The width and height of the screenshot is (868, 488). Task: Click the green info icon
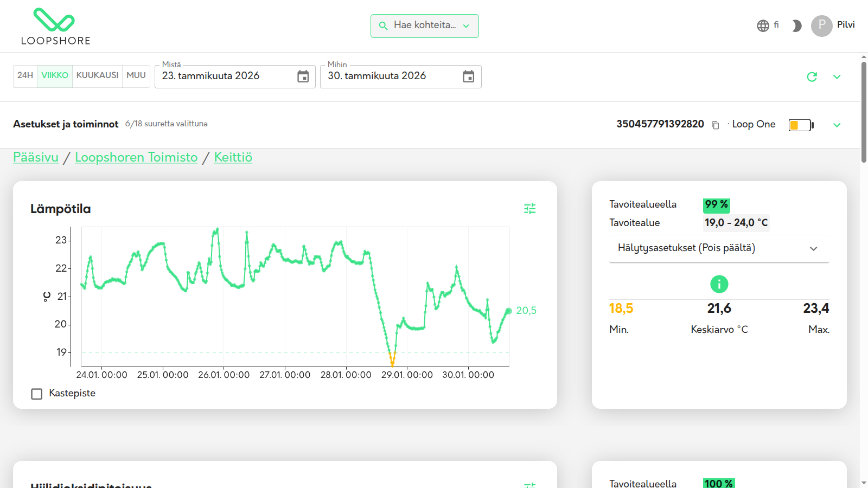click(719, 284)
